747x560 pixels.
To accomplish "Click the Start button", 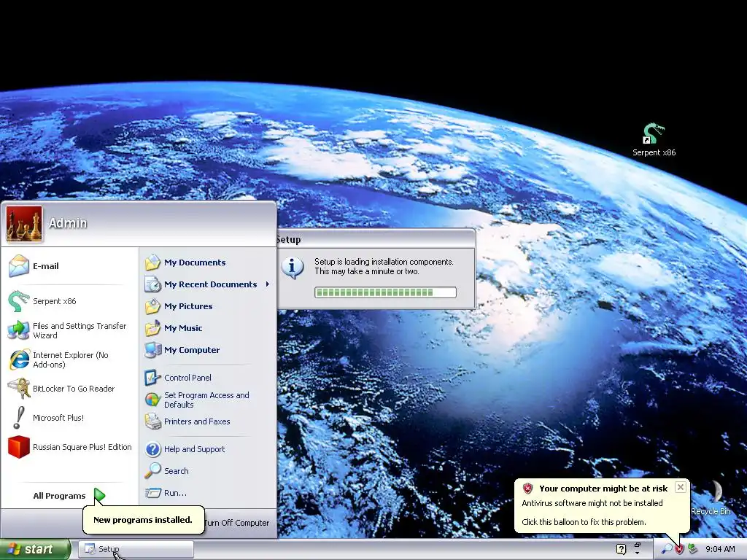I will (x=35, y=550).
